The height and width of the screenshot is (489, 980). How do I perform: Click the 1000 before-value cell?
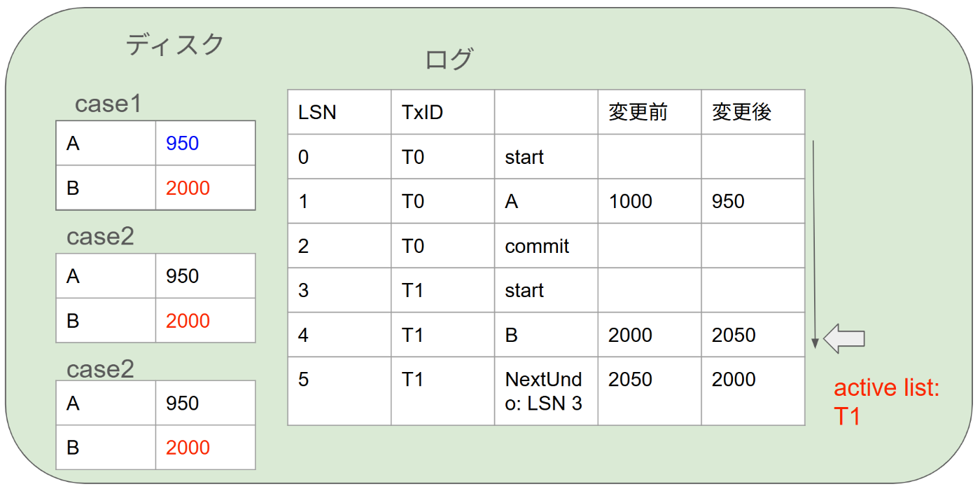coord(630,202)
